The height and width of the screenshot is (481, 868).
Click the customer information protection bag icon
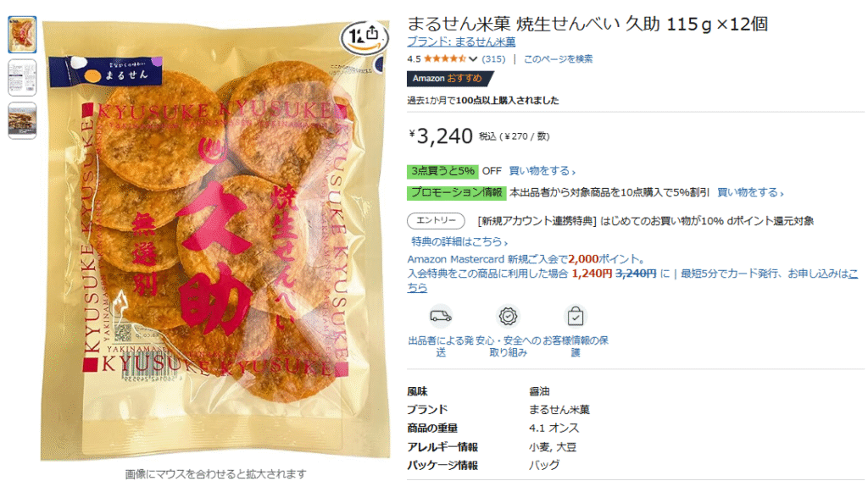pyautogui.click(x=576, y=316)
